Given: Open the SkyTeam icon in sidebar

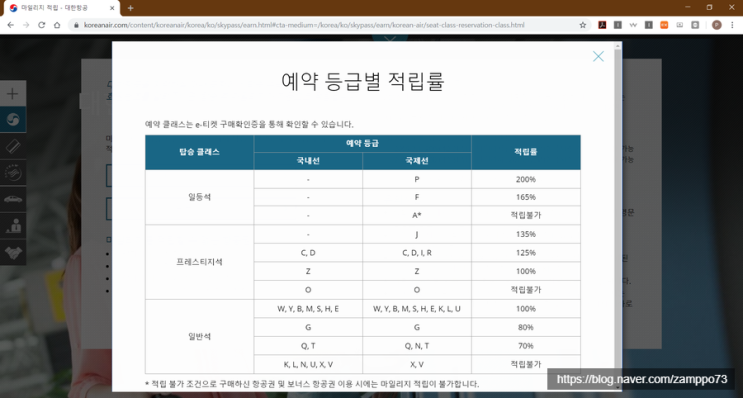Looking at the screenshot, I should point(12,172).
